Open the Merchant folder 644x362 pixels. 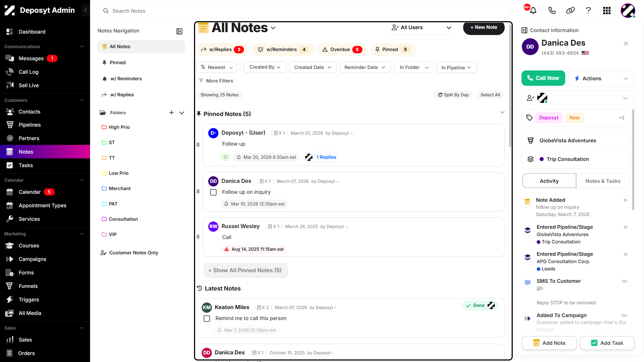point(120,189)
